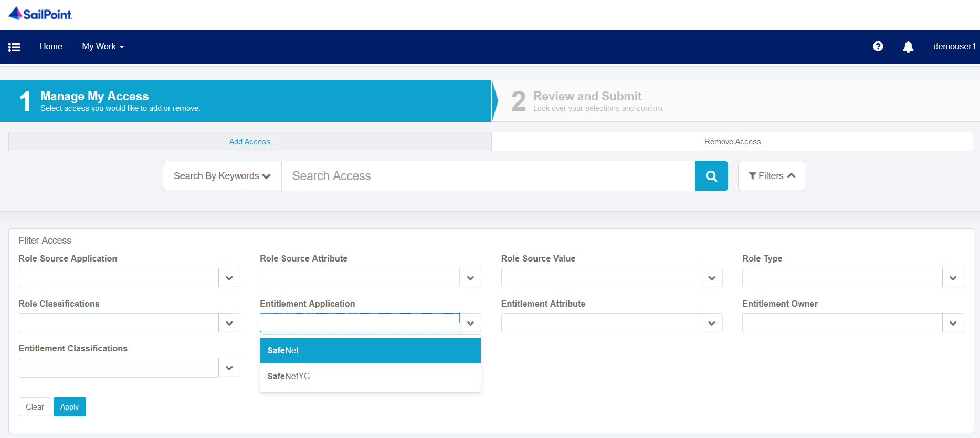Choose SafeNet from the suggestion list
980x438 pixels.
pyautogui.click(x=371, y=350)
